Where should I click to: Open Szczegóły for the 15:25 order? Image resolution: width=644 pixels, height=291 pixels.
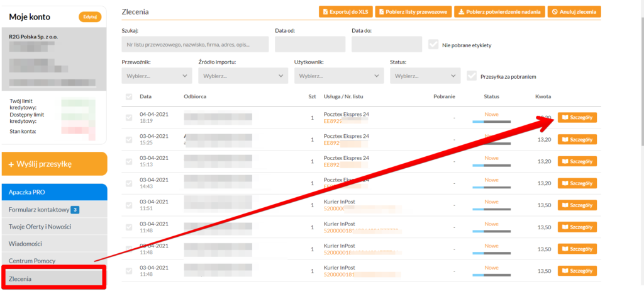pyautogui.click(x=577, y=139)
